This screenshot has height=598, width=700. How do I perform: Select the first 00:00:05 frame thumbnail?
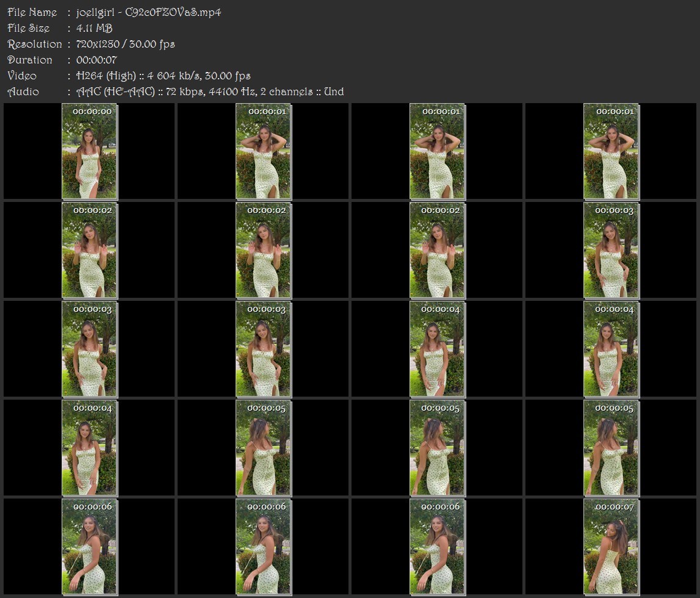(264, 448)
